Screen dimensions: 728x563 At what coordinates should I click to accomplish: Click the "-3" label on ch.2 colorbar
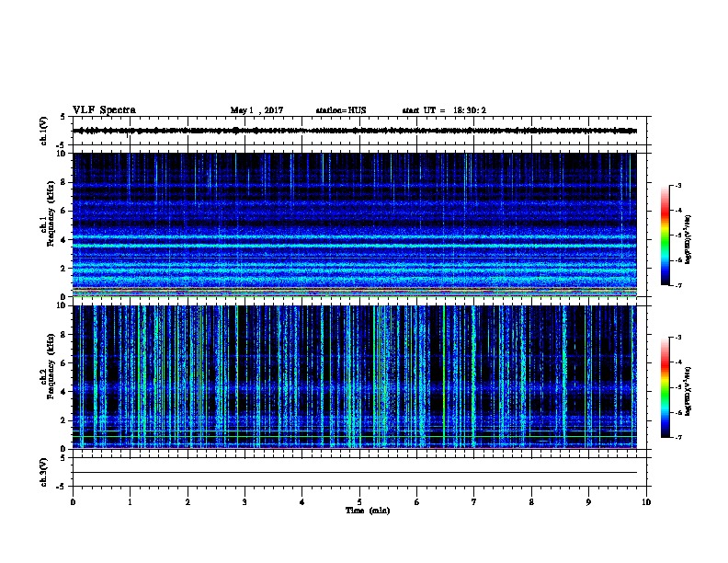click(677, 338)
